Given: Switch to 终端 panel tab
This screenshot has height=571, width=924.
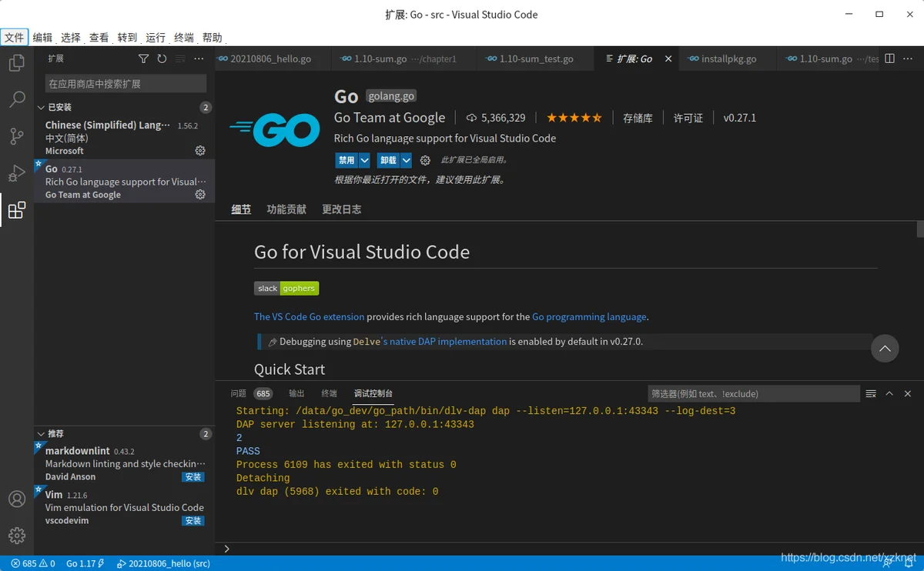Looking at the screenshot, I should (330, 393).
